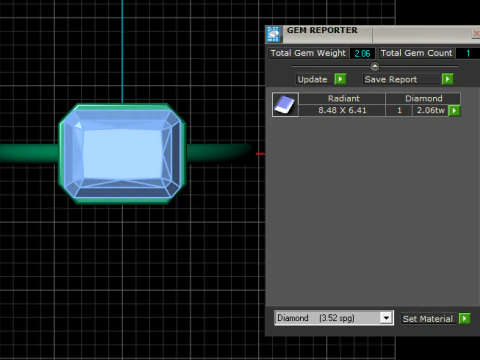Screen dimensions: 480x360
Task: Click the Total Gem Weight label
Action: pos(308,53)
